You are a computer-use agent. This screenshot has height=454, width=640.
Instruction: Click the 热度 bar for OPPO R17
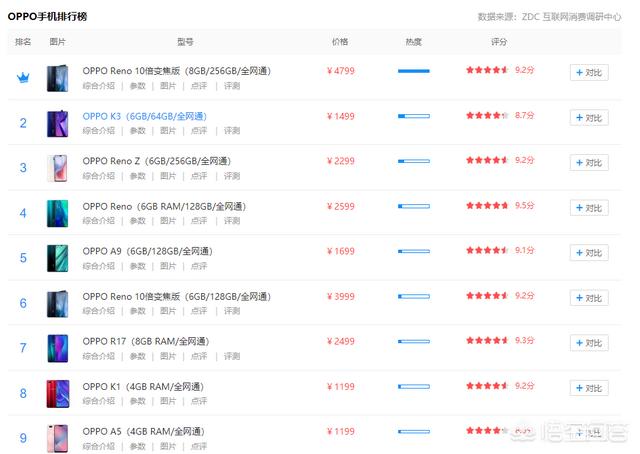(414, 341)
